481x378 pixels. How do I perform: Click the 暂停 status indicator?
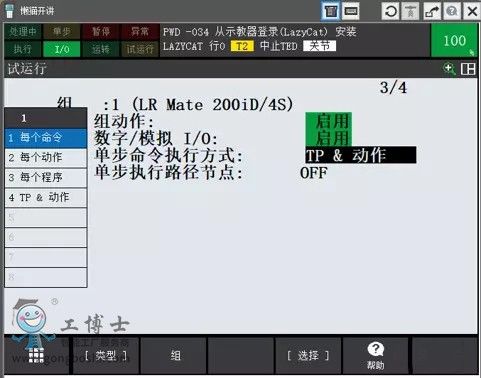(x=101, y=32)
